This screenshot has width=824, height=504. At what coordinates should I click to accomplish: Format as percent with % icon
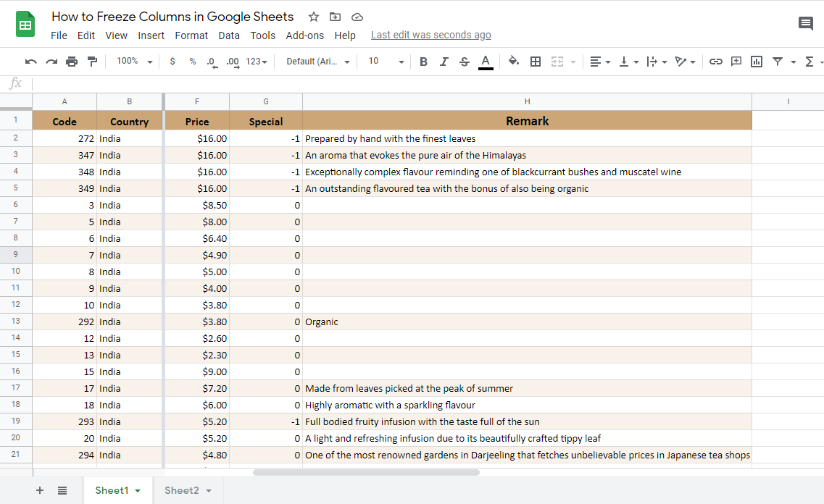coord(193,62)
